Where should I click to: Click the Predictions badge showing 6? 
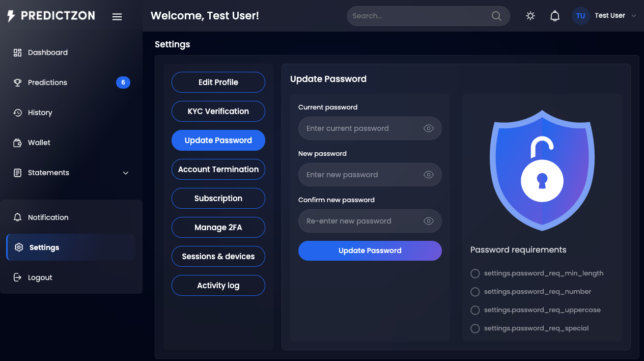tap(123, 82)
